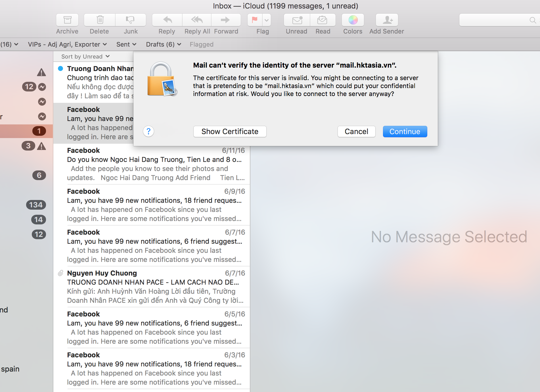Click the lock certificate icon
The image size is (540, 392).
(x=162, y=79)
